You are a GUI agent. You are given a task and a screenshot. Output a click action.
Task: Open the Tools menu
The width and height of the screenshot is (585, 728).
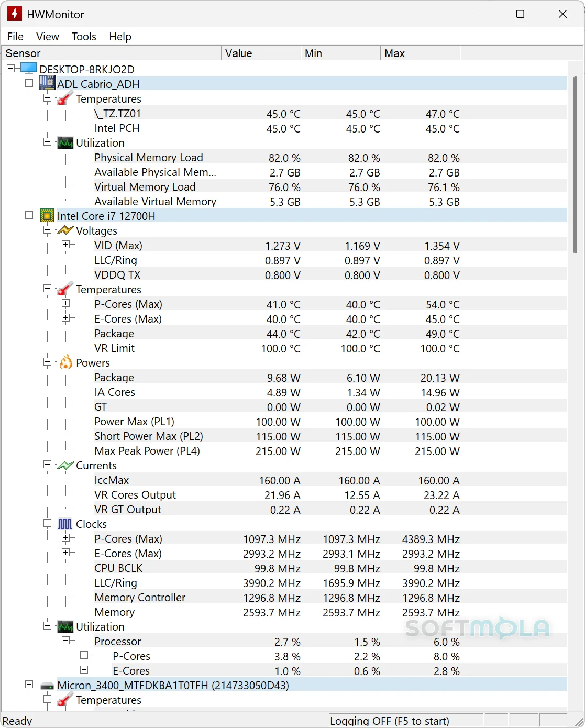pyautogui.click(x=84, y=37)
